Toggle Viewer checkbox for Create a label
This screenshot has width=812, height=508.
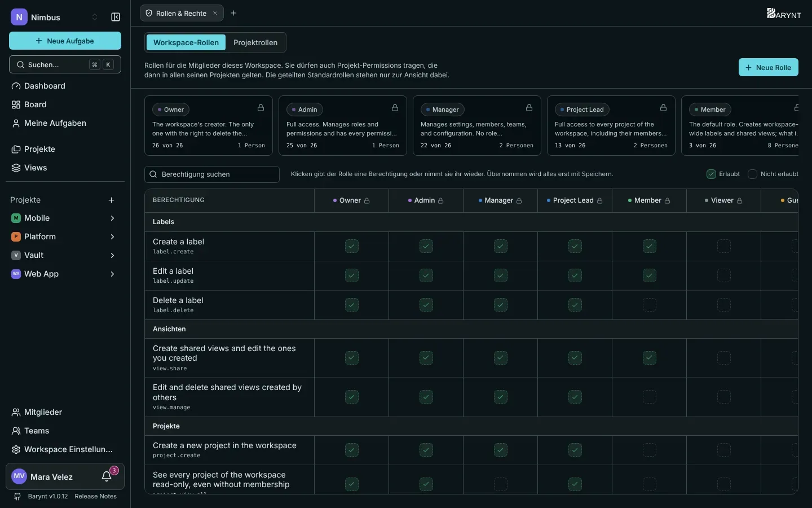coord(724,246)
